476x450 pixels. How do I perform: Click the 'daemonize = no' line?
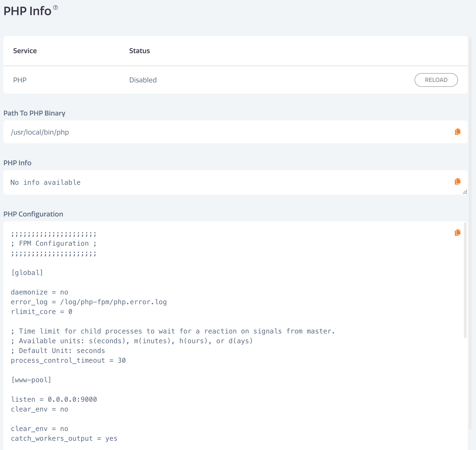40,292
